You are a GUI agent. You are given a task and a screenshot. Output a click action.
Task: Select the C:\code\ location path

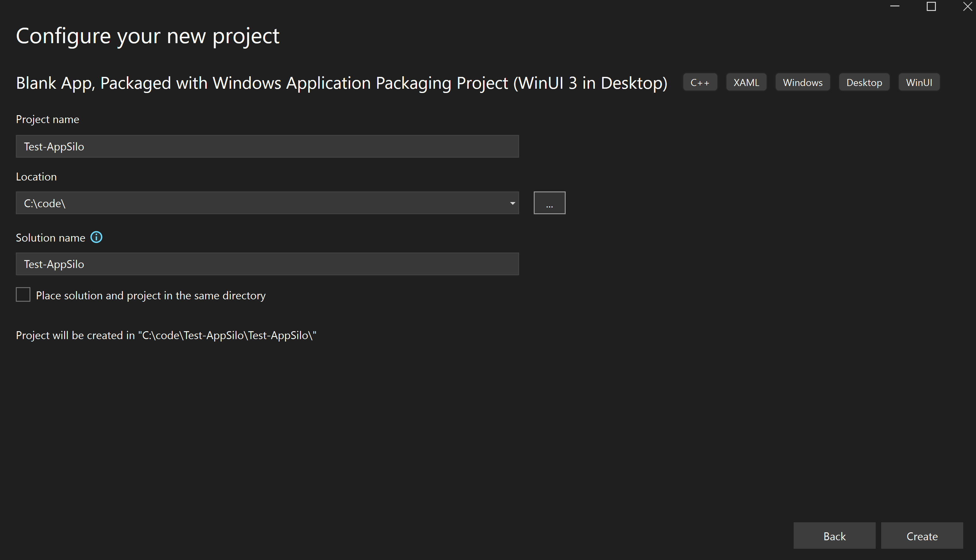(x=267, y=203)
